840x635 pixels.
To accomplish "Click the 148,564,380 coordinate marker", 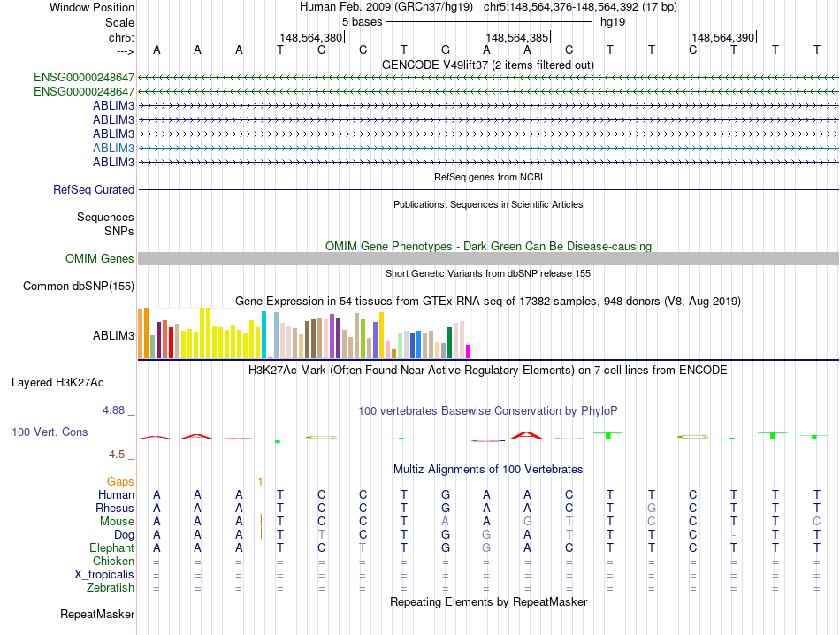I will 310,37.
